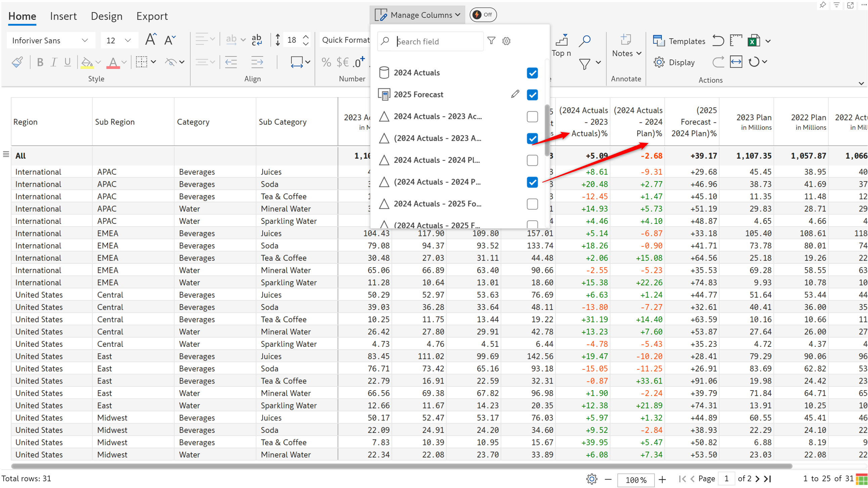Click the export to Excel icon
Screen dimensions: 868x488
tap(753, 41)
